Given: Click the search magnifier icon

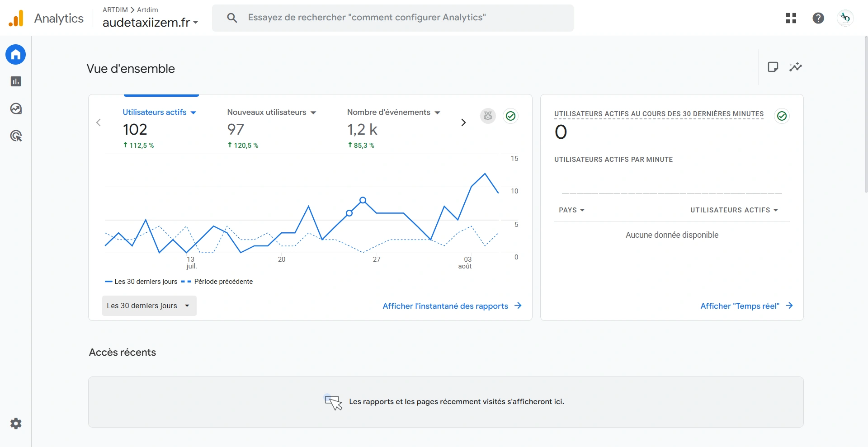Looking at the screenshot, I should (232, 18).
